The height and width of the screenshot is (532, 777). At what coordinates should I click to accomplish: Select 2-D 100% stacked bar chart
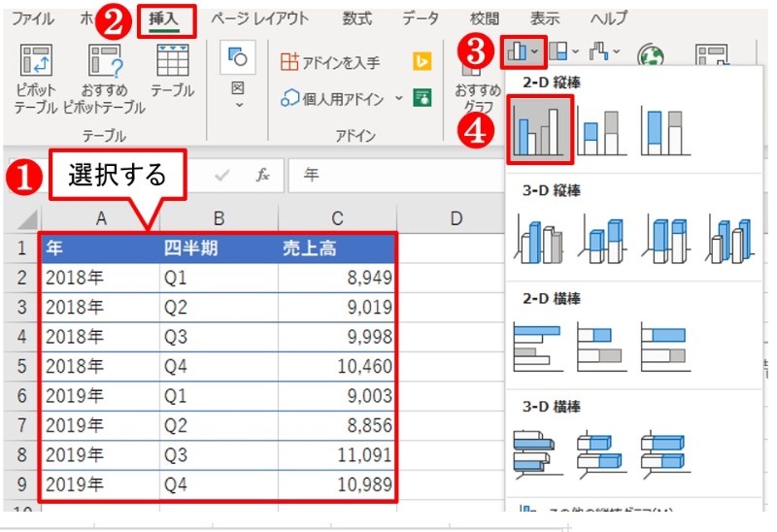[x=665, y=348]
